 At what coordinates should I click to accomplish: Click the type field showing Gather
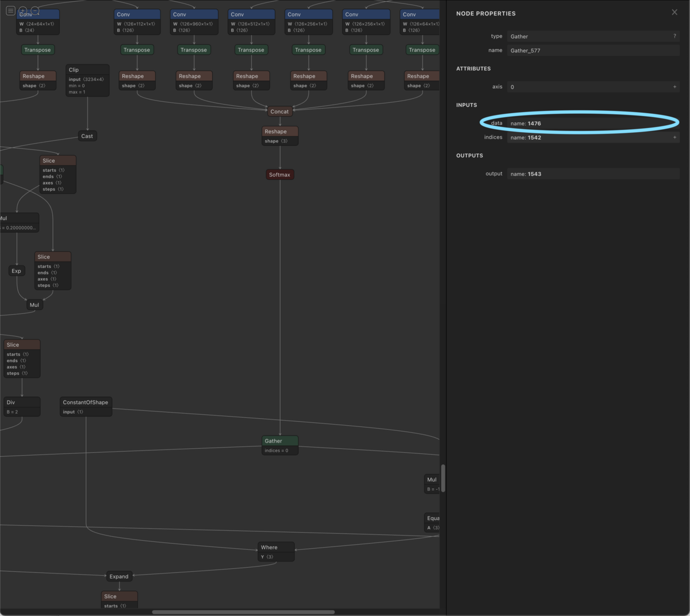593,36
